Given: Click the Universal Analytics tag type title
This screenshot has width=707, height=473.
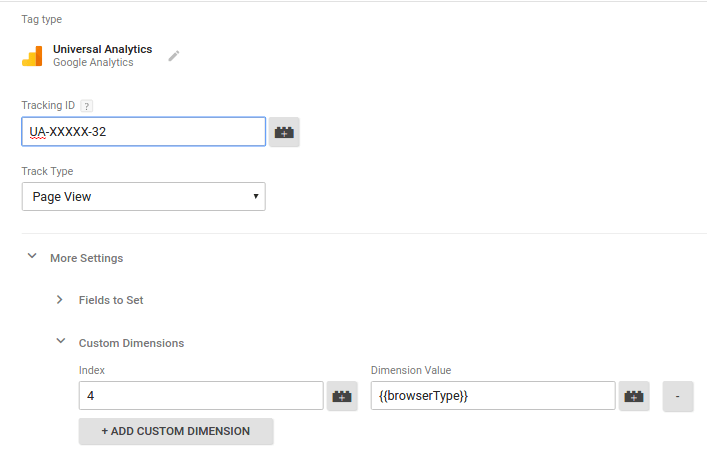Looking at the screenshot, I should [102, 49].
